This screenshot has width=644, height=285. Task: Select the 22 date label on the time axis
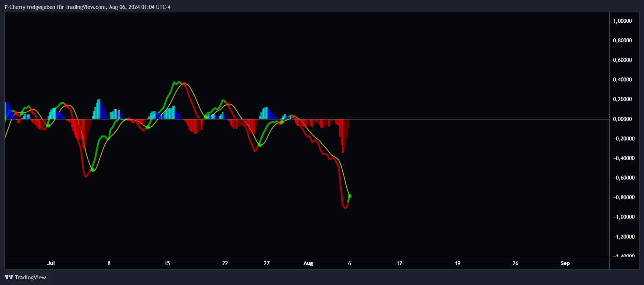pos(225,263)
